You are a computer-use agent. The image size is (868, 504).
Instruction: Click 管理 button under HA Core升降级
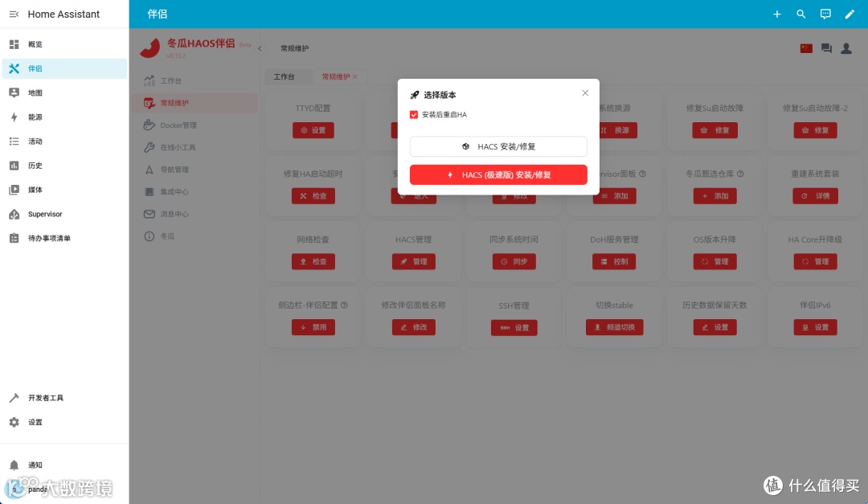[x=816, y=261]
